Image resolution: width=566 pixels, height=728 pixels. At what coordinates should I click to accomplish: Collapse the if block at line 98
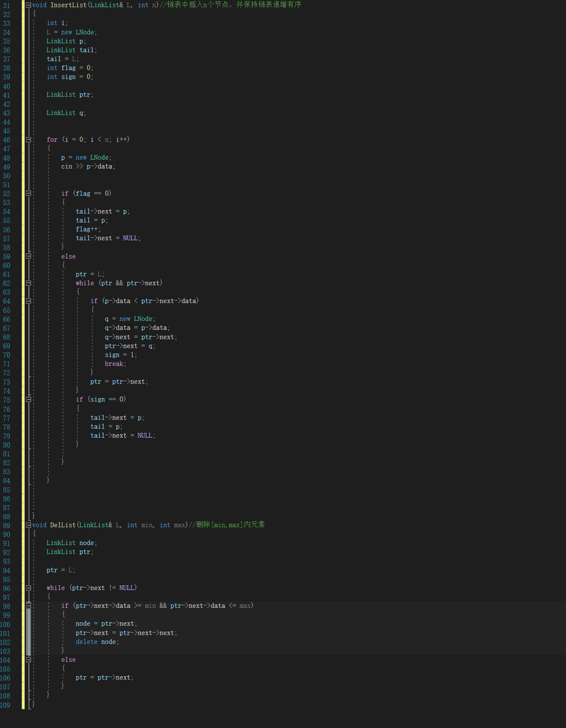click(x=28, y=606)
